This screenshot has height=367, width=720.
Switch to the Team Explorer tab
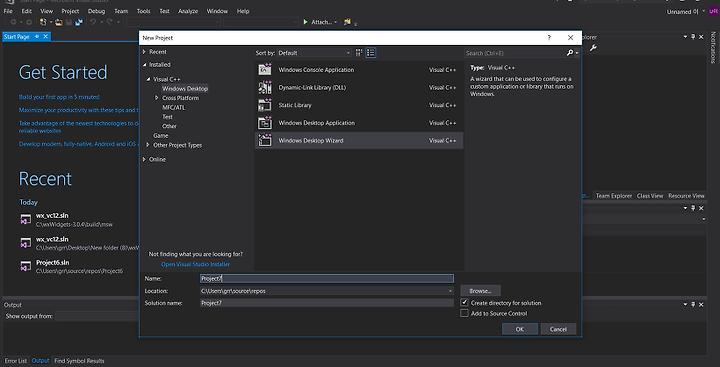[x=613, y=196]
